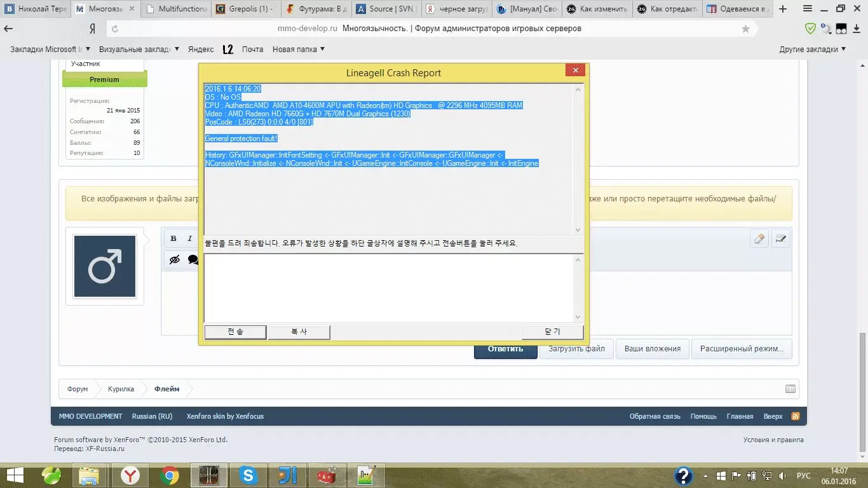Viewport: 868px width, 488px height.
Task: Switch to the Multifunctione tab
Action: pos(175,9)
